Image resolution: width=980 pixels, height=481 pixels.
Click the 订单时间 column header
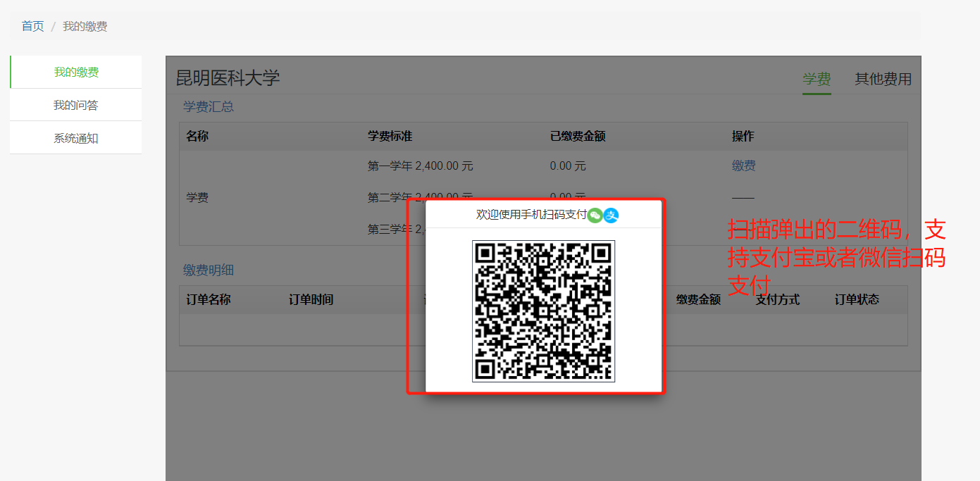pyautogui.click(x=311, y=299)
